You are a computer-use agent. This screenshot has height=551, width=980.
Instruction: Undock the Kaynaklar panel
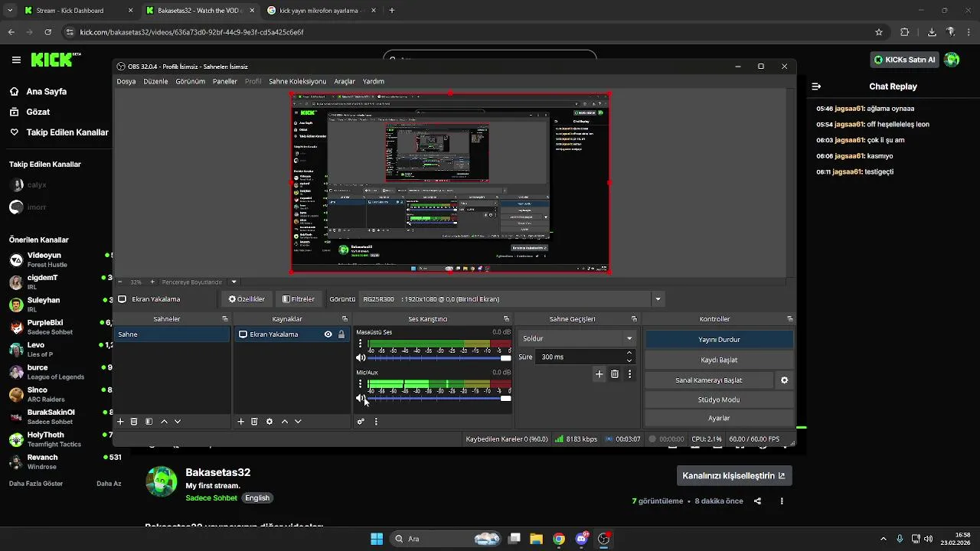pyautogui.click(x=345, y=319)
